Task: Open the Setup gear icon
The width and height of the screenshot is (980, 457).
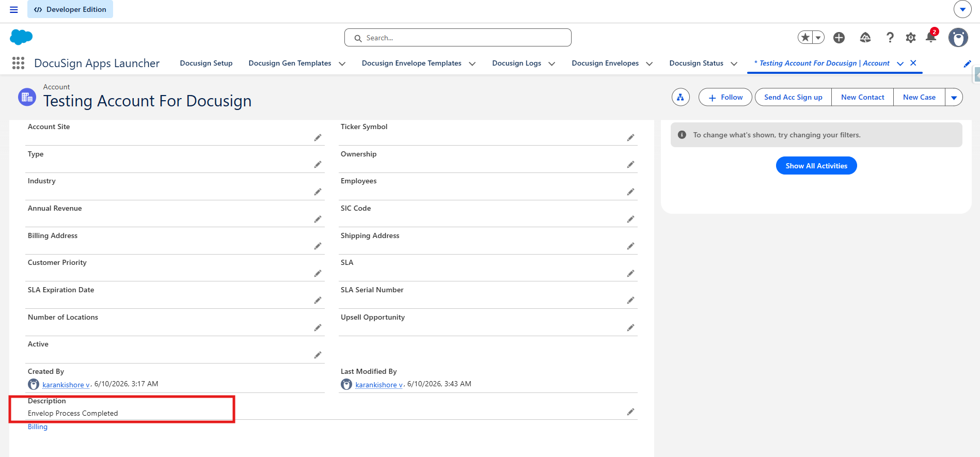Action: click(911, 38)
